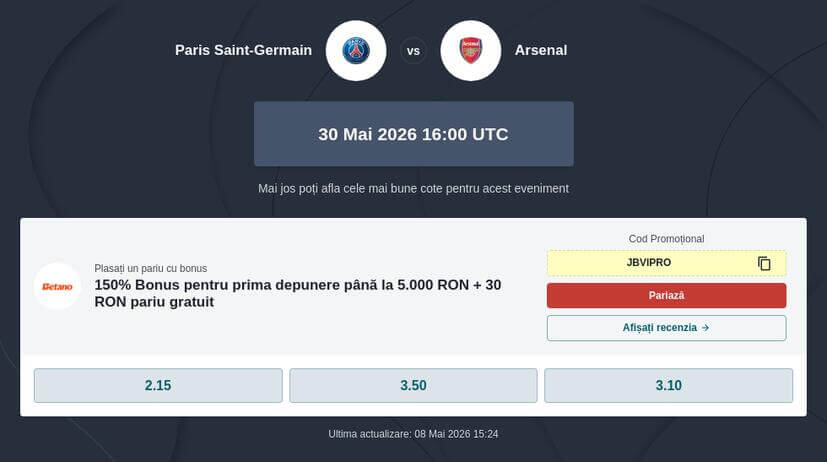Screen dimensions: 827x462
Task: Click the JBVIPRO promo code field
Action: point(666,263)
